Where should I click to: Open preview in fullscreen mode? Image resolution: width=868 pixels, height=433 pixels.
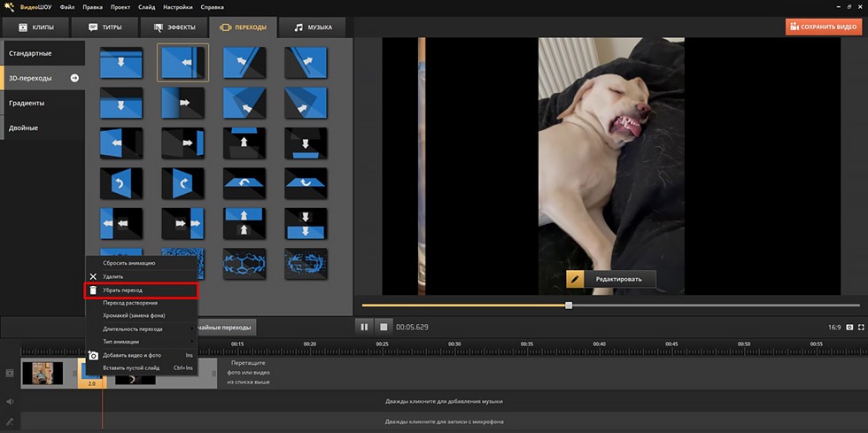pyautogui.click(x=861, y=328)
